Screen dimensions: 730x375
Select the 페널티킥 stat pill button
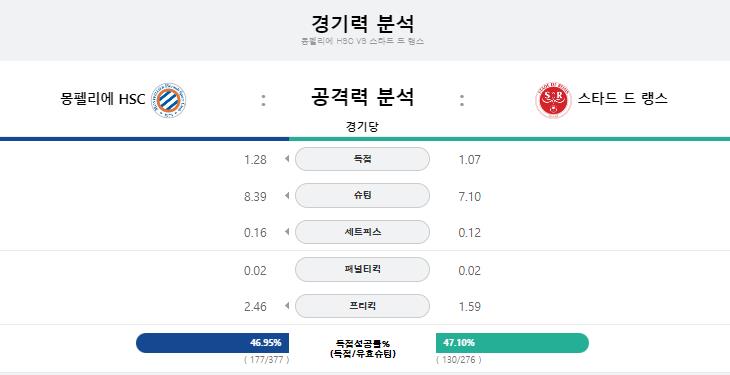[x=362, y=270]
